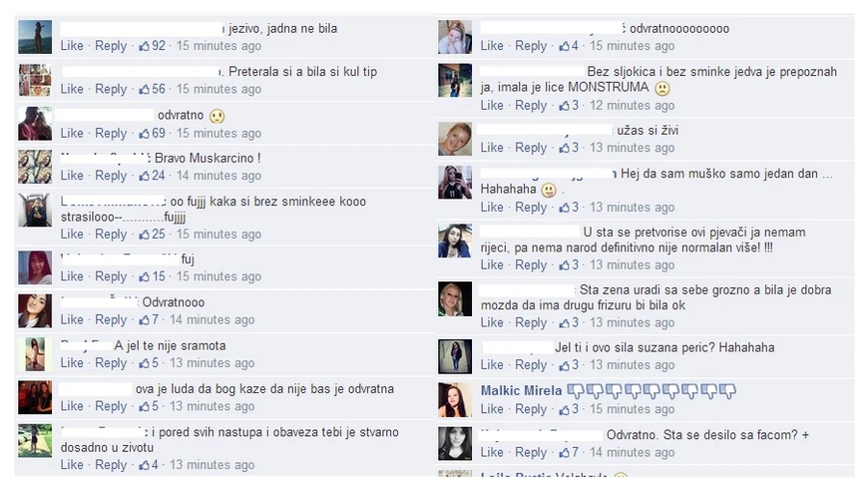Screen dimensions: 868x496
Task: Like the 'Jel ti i ovo sila' comment
Action: [492, 365]
